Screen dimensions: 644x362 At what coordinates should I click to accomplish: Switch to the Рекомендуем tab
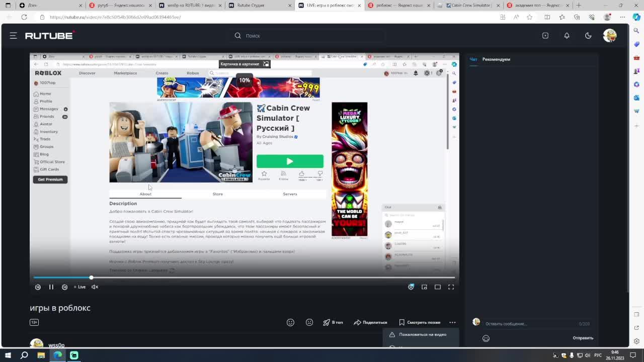tap(496, 59)
